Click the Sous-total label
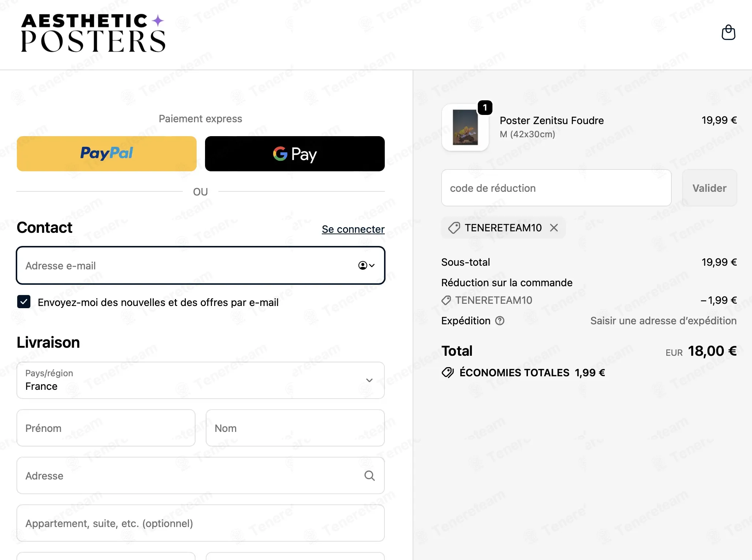752x560 pixels. [x=465, y=262]
